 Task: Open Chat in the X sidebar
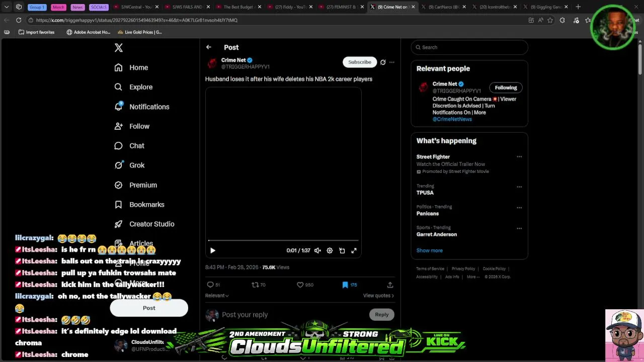pos(129,146)
